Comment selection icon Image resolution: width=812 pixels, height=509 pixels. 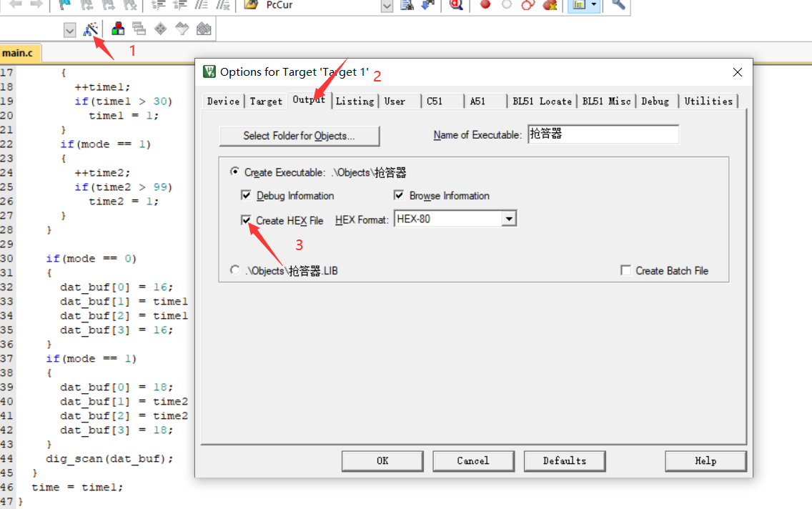201,4
